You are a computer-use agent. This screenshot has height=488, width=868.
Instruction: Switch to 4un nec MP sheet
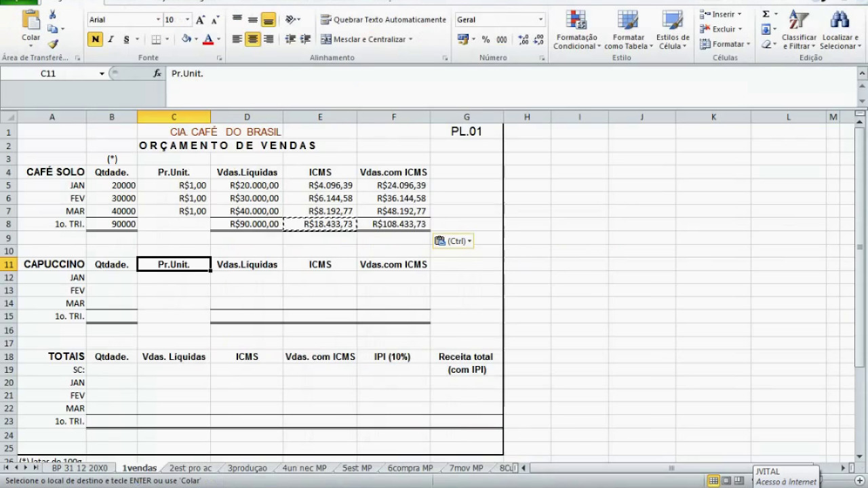tap(304, 468)
